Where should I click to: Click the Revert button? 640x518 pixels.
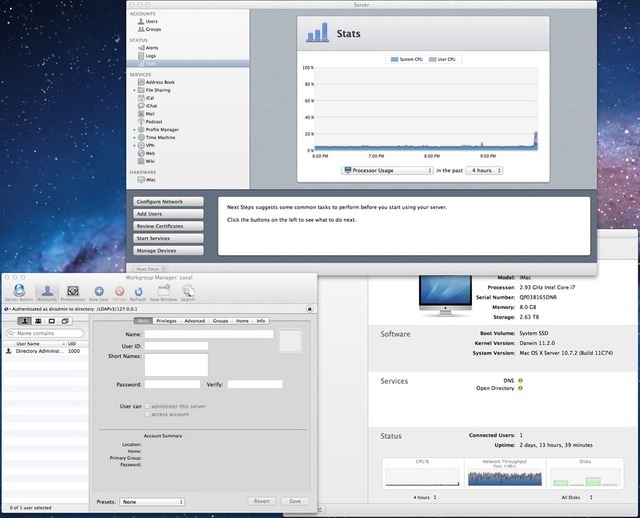(262, 501)
